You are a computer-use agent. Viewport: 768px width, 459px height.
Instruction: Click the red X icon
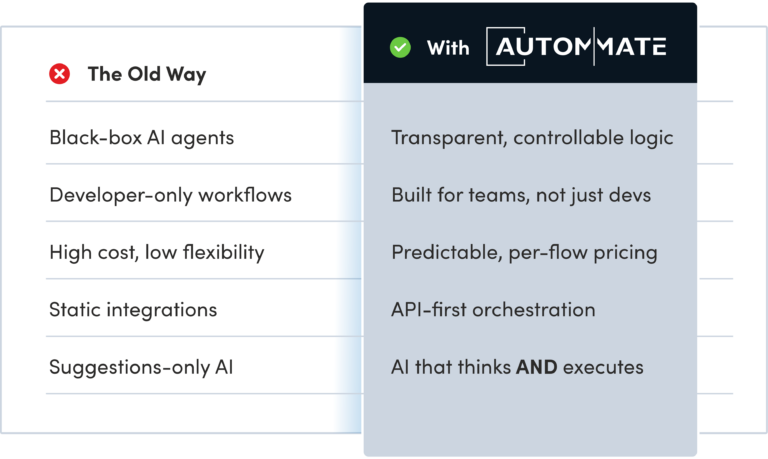(60, 74)
